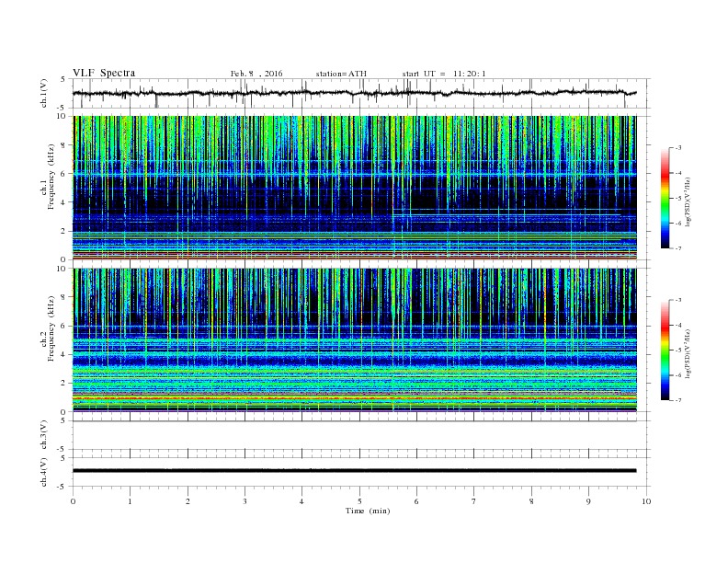
Task: Click the '5' time-axis tick label
Action: pyautogui.click(x=359, y=501)
